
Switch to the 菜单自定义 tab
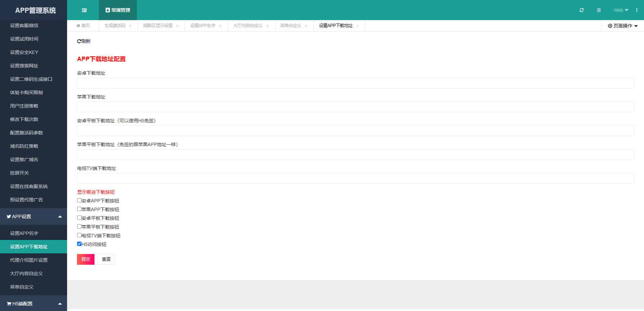pyautogui.click(x=291, y=26)
